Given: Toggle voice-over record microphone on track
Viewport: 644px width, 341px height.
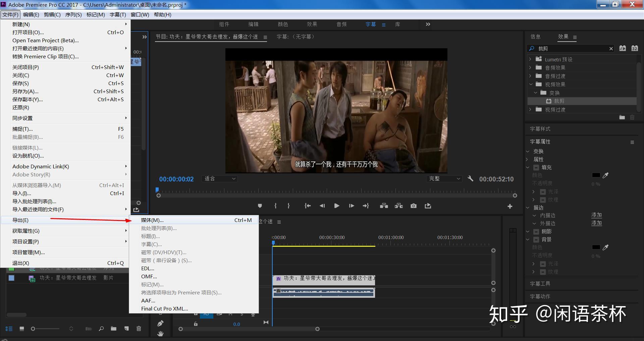Looking at the screenshot, I should click(x=253, y=314).
